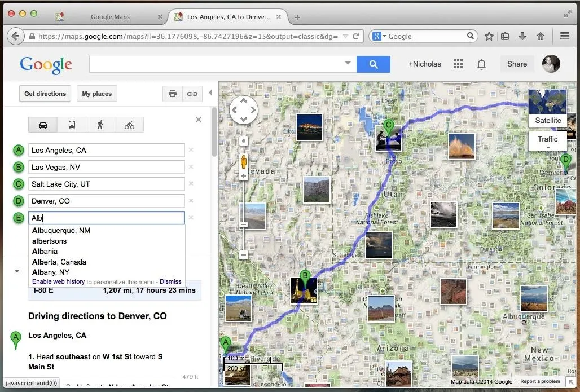Screen dimensions: 580x392
Task: Open My places
Action: pyautogui.click(x=97, y=94)
